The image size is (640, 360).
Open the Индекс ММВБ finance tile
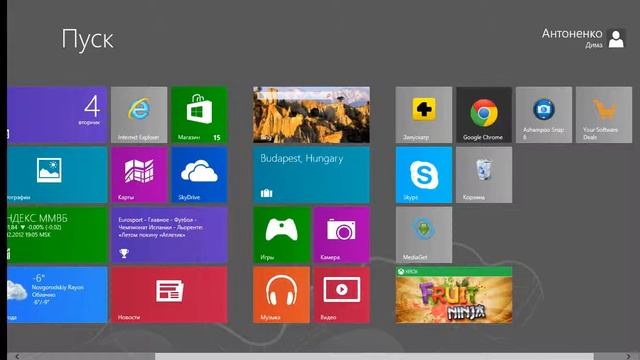click(x=57, y=235)
